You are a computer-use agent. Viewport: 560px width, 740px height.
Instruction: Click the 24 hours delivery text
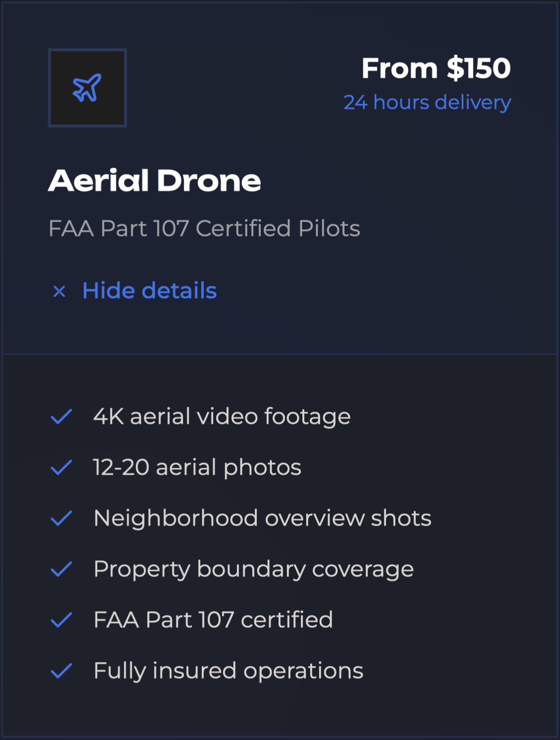pyautogui.click(x=427, y=103)
